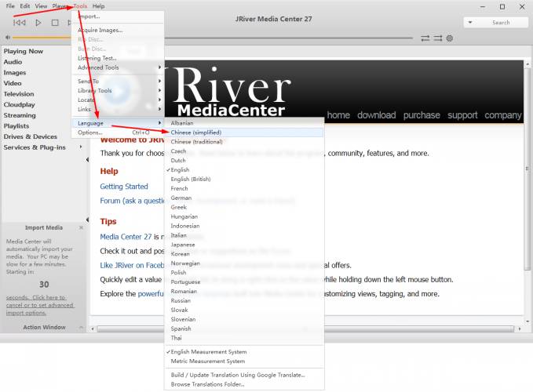Click the Previous track button
533x392 pixels.
pos(20,23)
